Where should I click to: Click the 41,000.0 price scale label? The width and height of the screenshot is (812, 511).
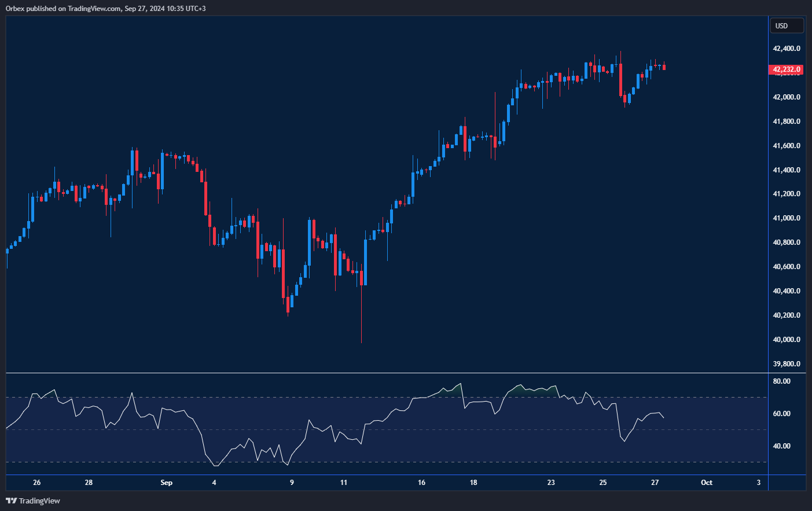point(787,218)
